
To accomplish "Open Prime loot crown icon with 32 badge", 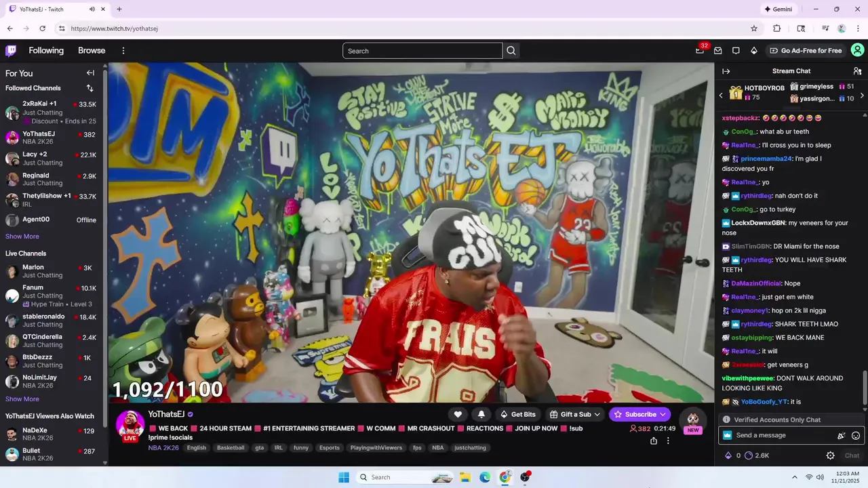I will [x=700, y=51].
